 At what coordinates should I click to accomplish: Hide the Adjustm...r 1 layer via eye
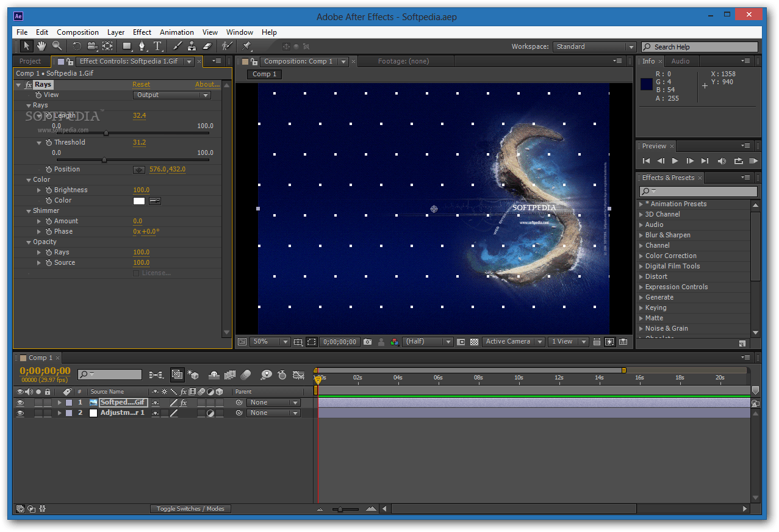[20, 413]
